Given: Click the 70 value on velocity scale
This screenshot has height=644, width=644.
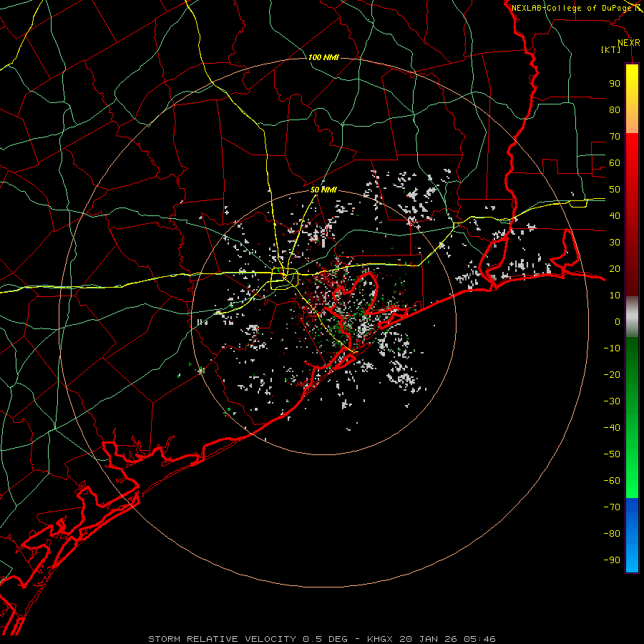Looking at the screenshot, I should coord(615,137).
